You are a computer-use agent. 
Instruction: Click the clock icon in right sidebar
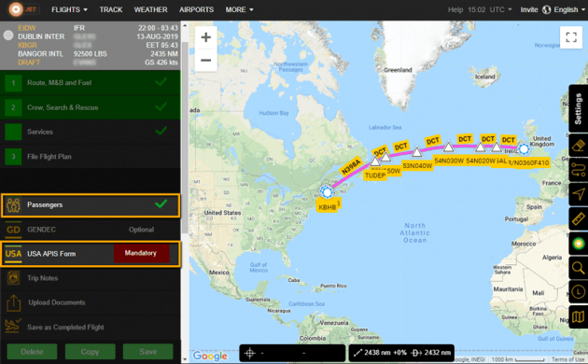click(x=579, y=292)
